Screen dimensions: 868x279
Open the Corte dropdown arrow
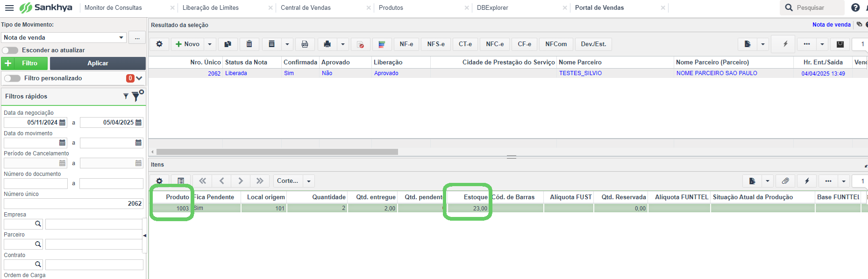tap(309, 181)
